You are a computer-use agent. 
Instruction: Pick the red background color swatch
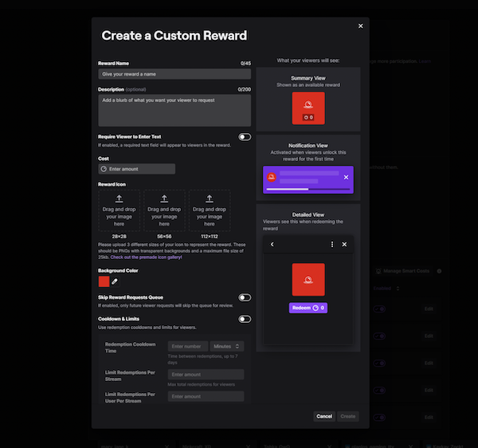(x=104, y=281)
